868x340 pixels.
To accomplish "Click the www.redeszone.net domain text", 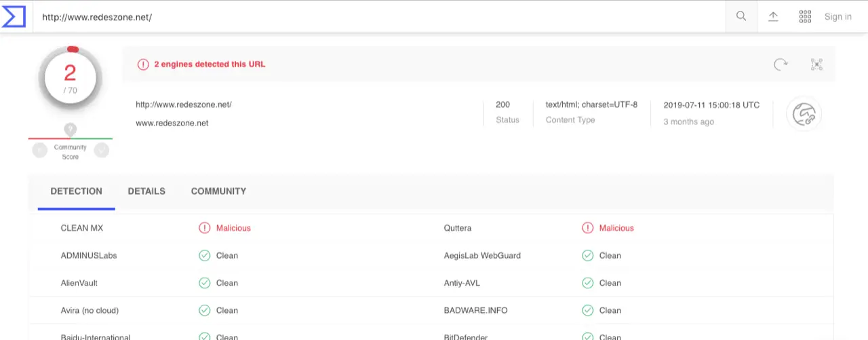I will click(x=172, y=124).
